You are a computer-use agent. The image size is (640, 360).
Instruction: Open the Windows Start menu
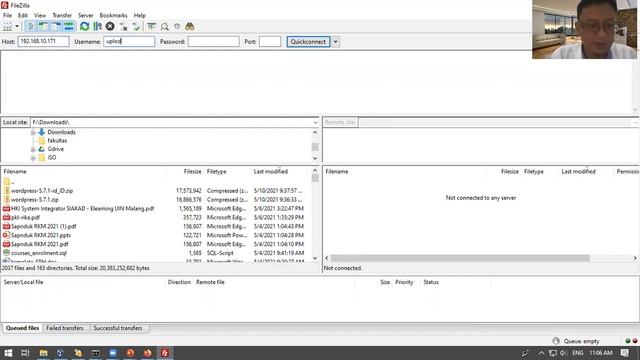click(8, 353)
